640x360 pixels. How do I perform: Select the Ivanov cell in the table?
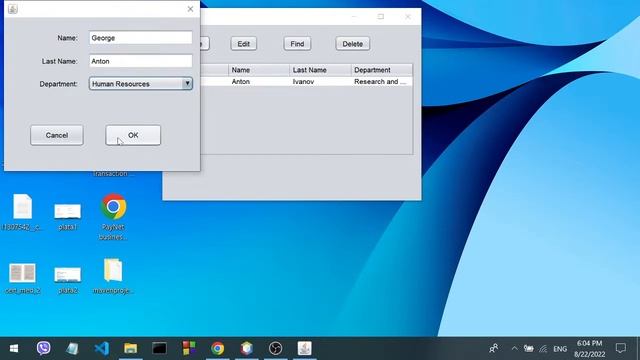[x=320, y=82]
